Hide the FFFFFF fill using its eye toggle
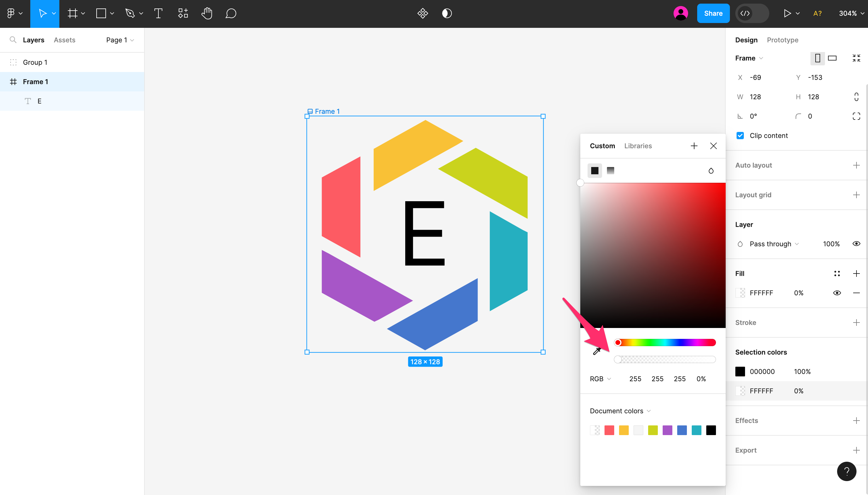868x495 pixels. tap(837, 293)
